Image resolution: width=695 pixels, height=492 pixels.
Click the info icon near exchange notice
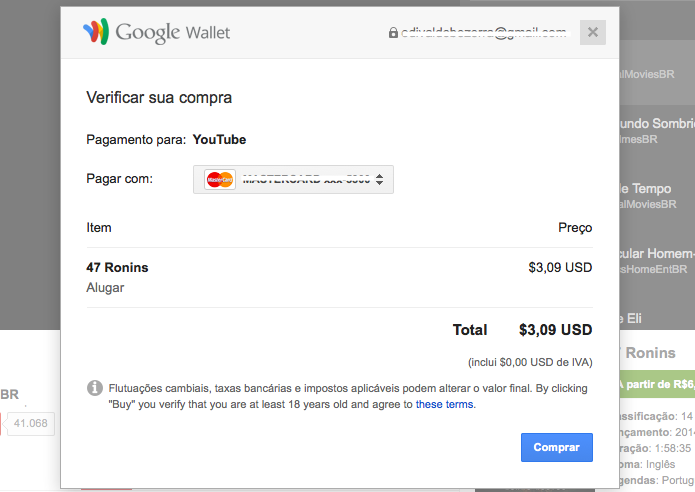(x=94, y=388)
